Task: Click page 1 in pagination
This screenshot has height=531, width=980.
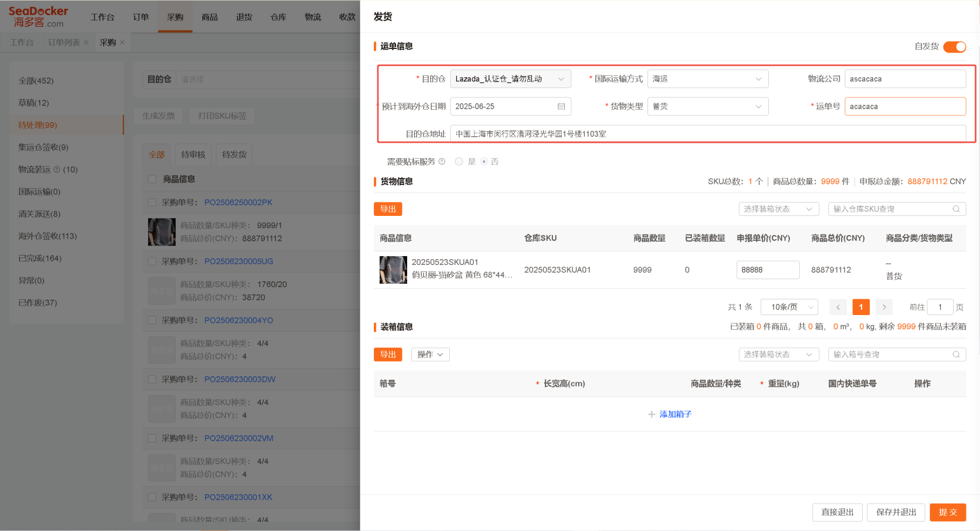Action: point(861,307)
